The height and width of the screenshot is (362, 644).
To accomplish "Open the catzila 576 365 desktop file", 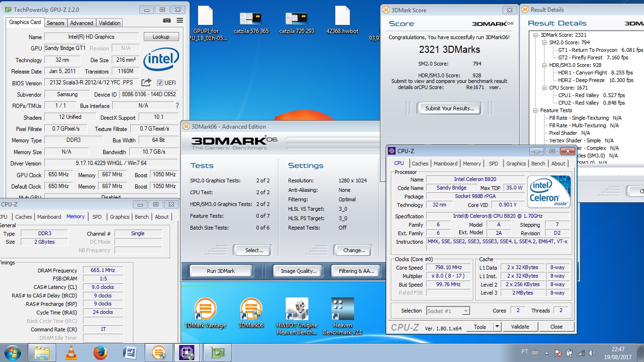I will [x=251, y=22].
